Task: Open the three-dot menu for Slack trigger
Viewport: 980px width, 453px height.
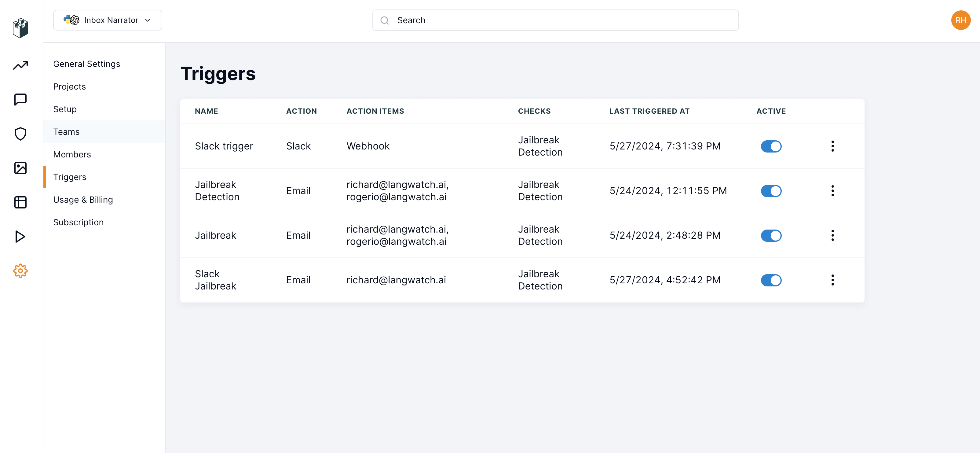Action: tap(832, 146)
